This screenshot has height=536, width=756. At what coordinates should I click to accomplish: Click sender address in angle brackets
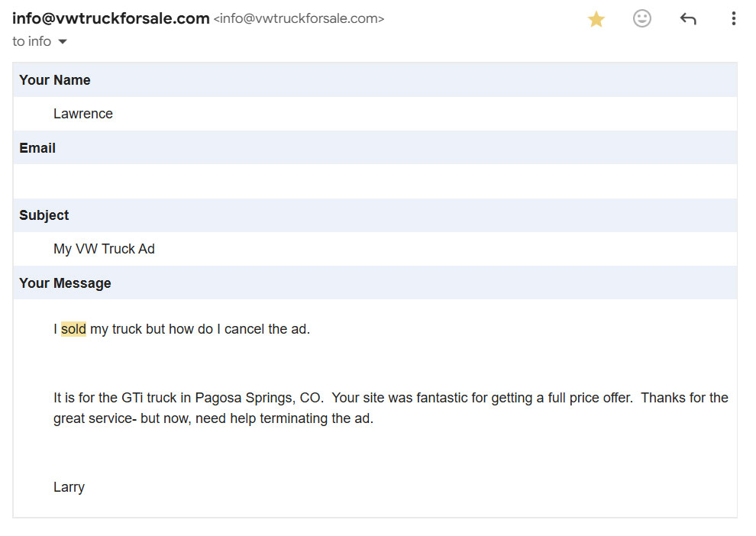coord(299,19)
